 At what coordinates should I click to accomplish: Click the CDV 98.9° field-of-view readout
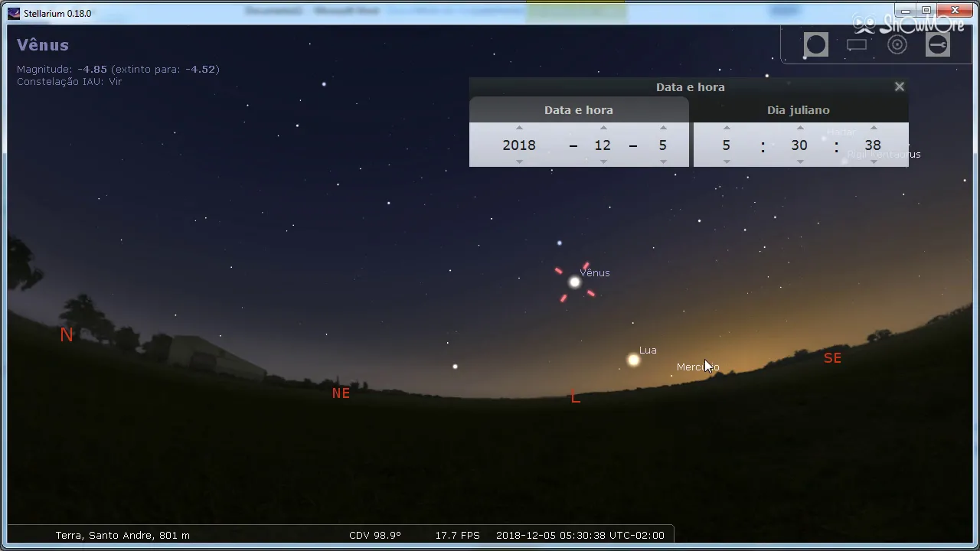tap(375, 535)
